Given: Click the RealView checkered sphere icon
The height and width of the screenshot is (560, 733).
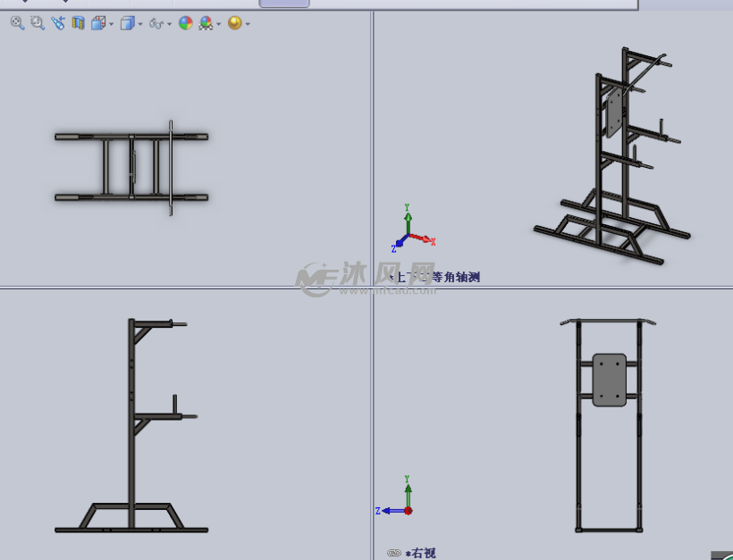Looking at the screenshot, I should tap(206, 23).
